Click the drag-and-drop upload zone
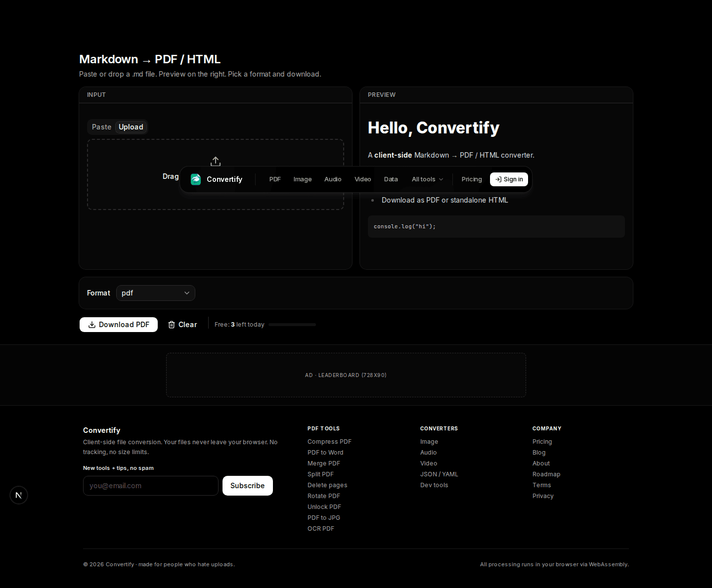This screenshot has height=588, width=712. tap(216, 174)
